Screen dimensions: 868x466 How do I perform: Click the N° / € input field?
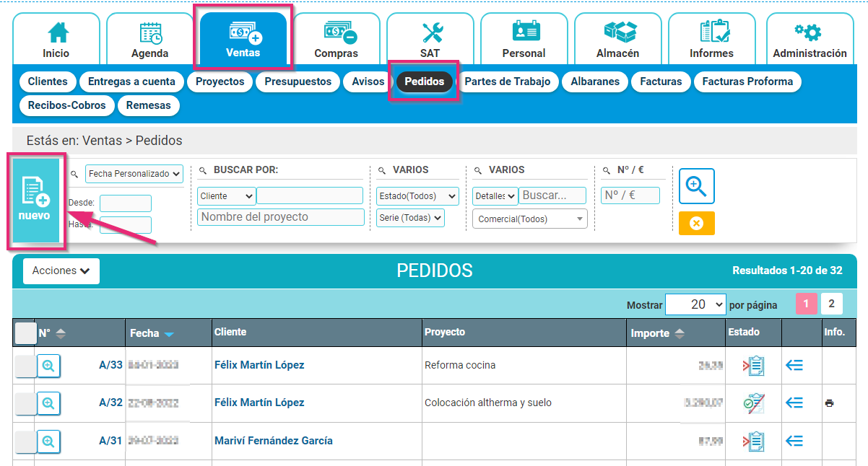630,196
